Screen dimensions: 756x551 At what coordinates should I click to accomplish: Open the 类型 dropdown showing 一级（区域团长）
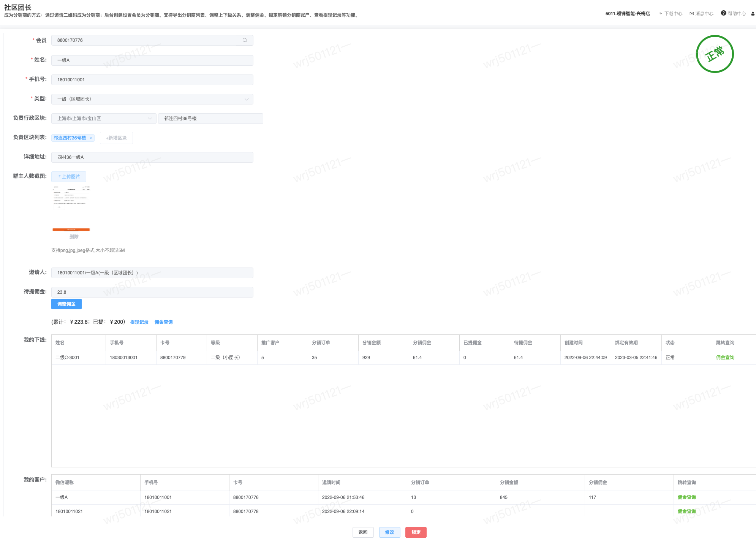point(152,99)
